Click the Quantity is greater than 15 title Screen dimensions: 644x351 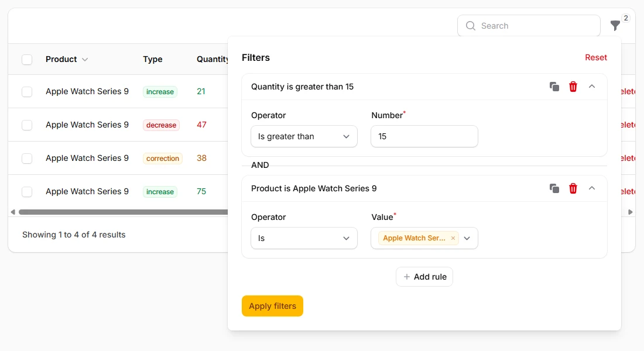point(302,87)
